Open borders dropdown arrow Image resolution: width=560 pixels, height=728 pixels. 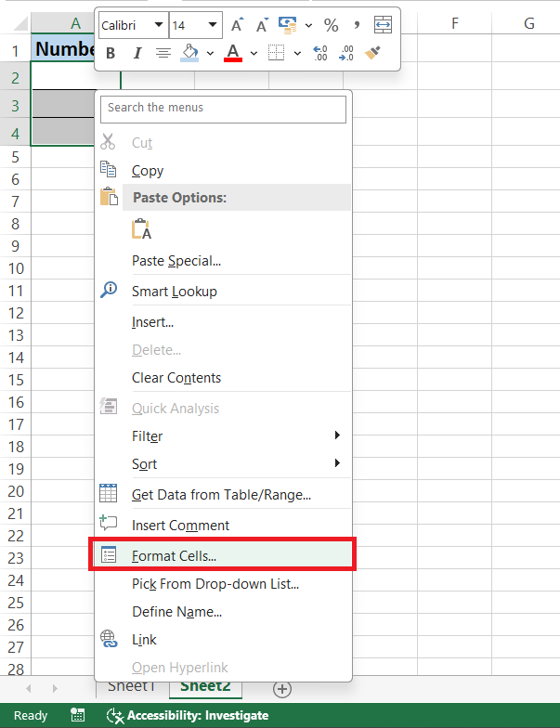(297, 54)
